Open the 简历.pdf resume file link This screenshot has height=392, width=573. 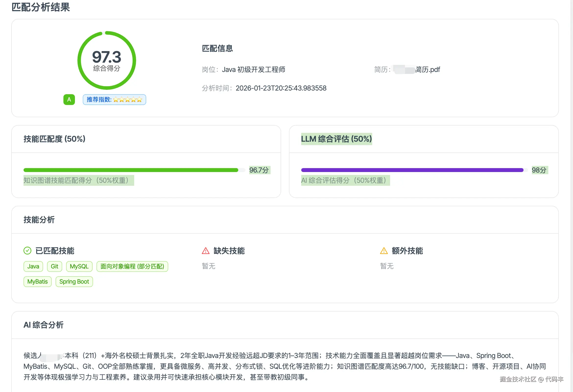tap(428, 70)
